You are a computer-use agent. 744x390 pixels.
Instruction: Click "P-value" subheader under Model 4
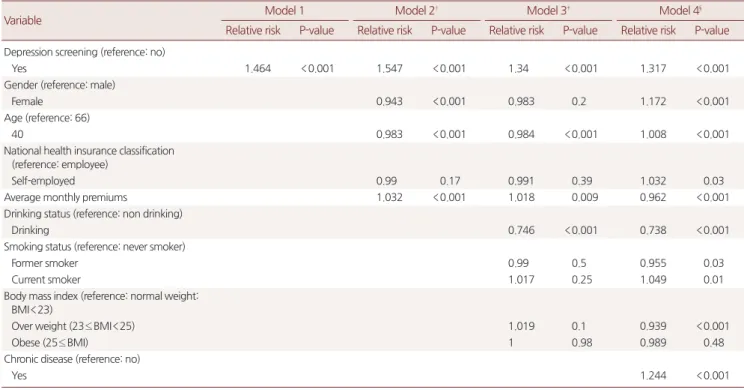pos(712,30)
